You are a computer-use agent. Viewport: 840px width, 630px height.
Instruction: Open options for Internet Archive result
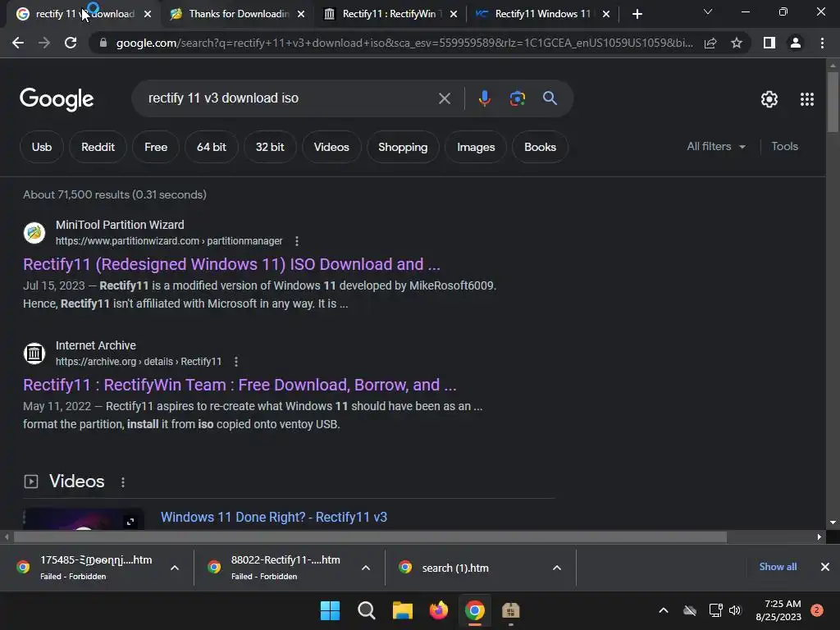pos(236,362)
